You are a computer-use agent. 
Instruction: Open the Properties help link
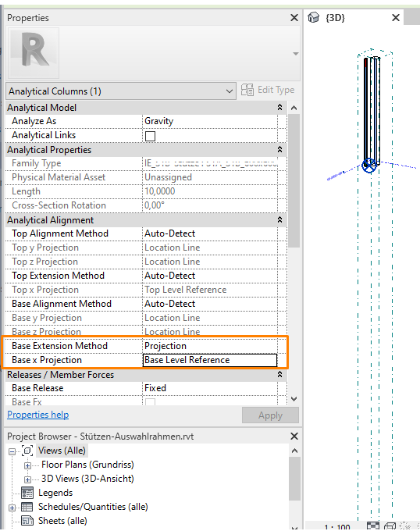click(x=38, y=415)
